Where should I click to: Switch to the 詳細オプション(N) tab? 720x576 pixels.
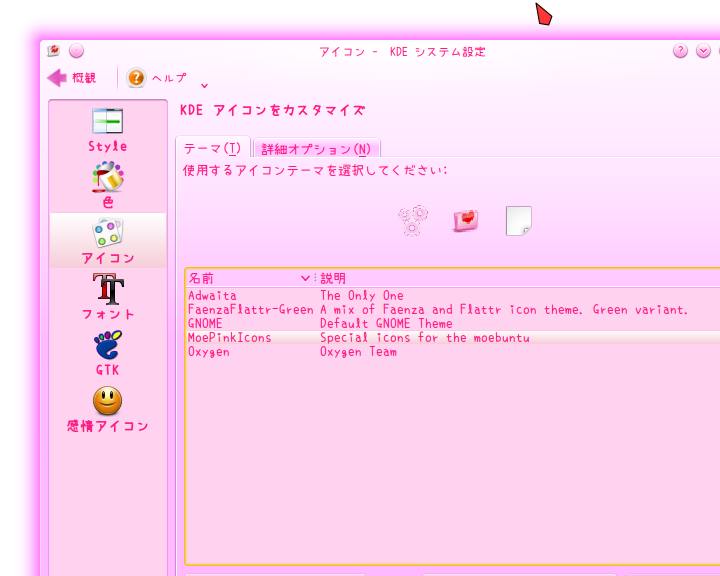316,149
